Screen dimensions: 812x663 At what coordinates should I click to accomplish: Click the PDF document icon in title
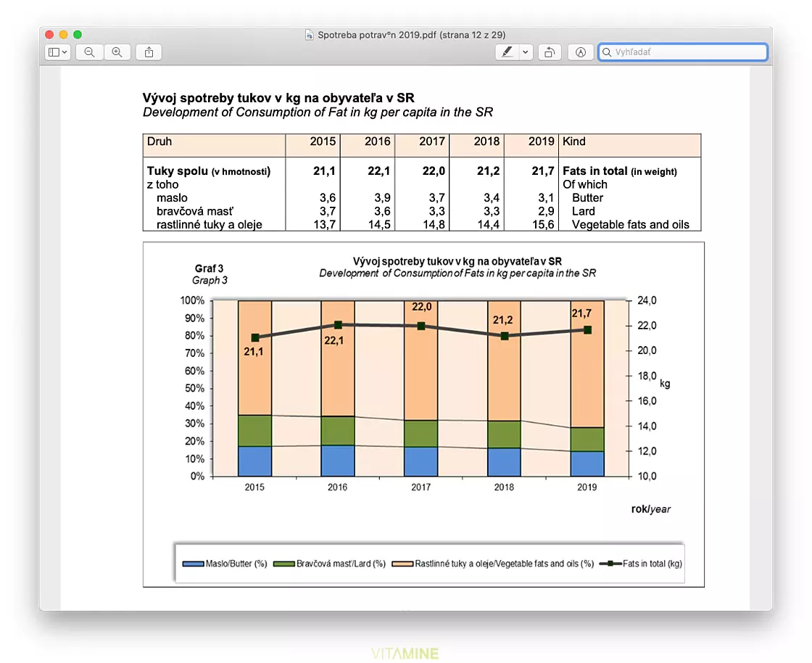click(x=309, y=35)
